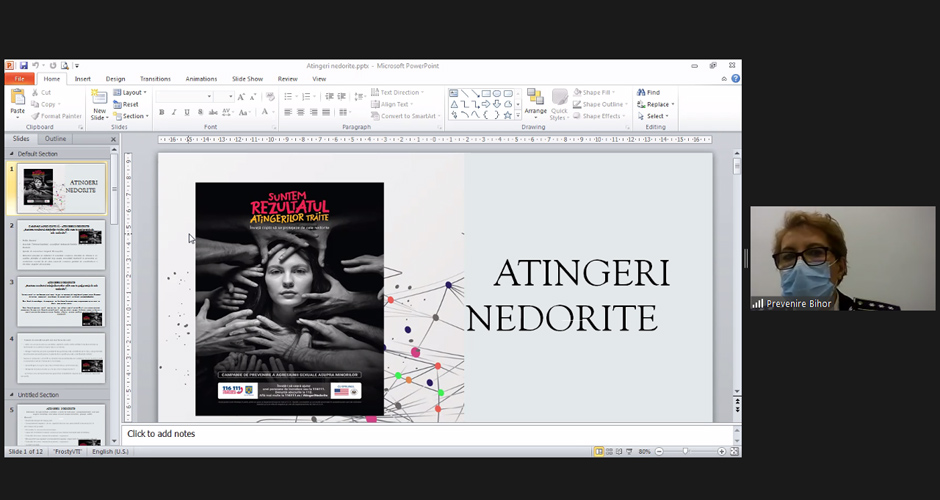Close the slides thumbnail pane

click(113, 139)
